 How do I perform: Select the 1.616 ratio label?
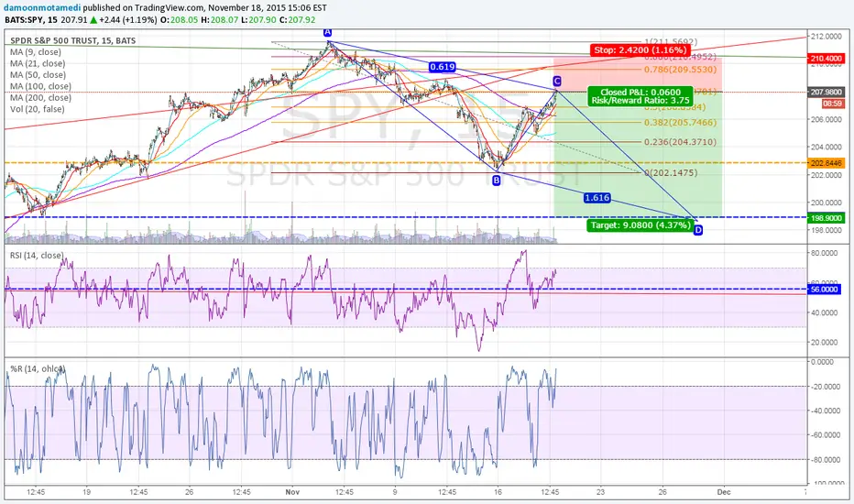coord(597,198)
